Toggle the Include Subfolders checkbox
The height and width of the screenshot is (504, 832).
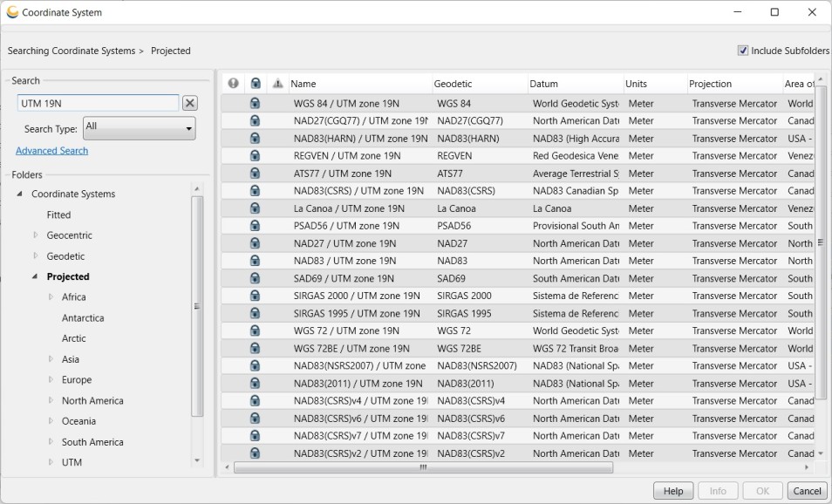743,51
